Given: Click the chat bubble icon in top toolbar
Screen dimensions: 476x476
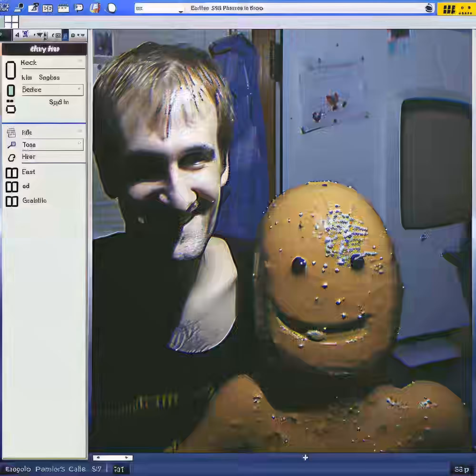Looking at the screenshot, I should click(79, 8).
